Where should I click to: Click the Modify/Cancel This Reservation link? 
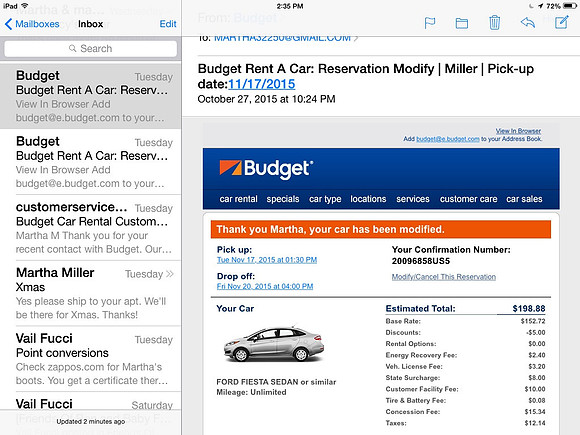pyautogui.click(x=444, y=277)
